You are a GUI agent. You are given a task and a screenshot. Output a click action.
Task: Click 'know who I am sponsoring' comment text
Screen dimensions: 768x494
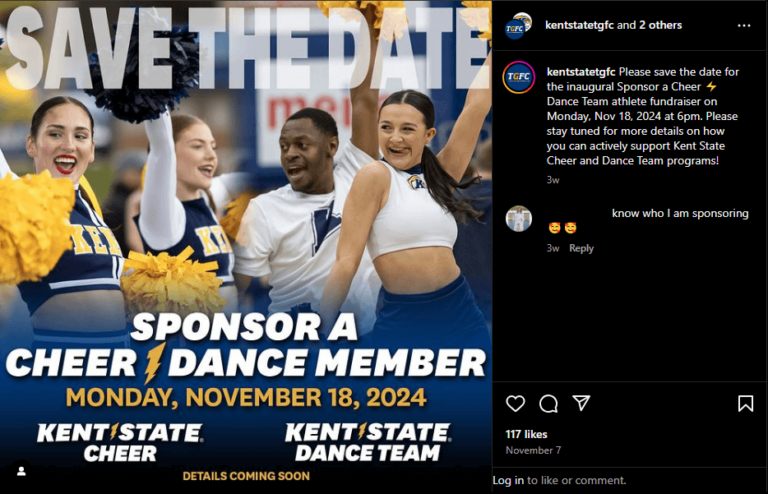(x=680, y=213)
